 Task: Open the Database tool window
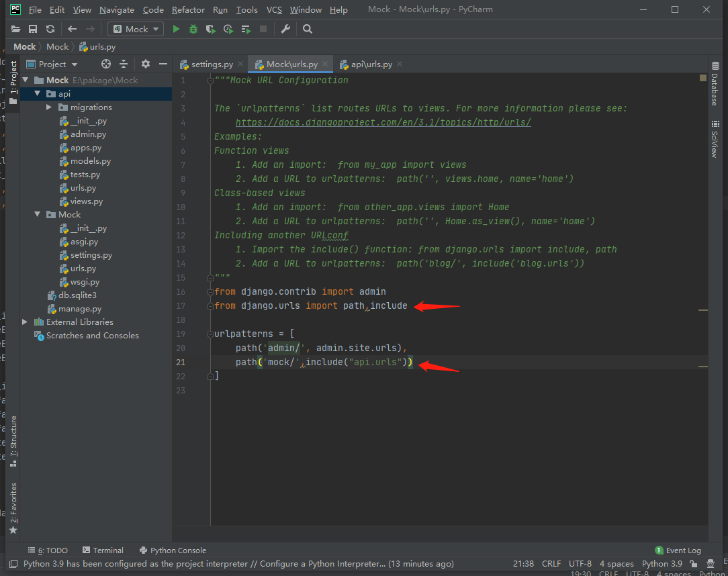point(715,83)
